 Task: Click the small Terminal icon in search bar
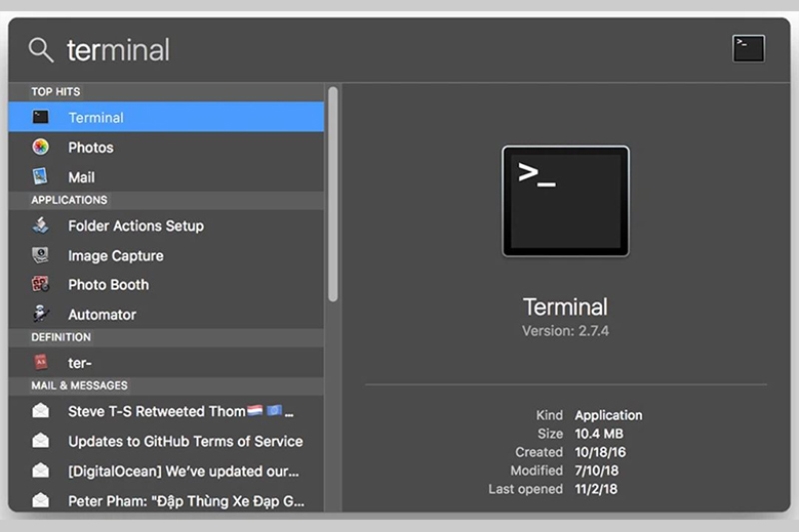pos(748,48)
